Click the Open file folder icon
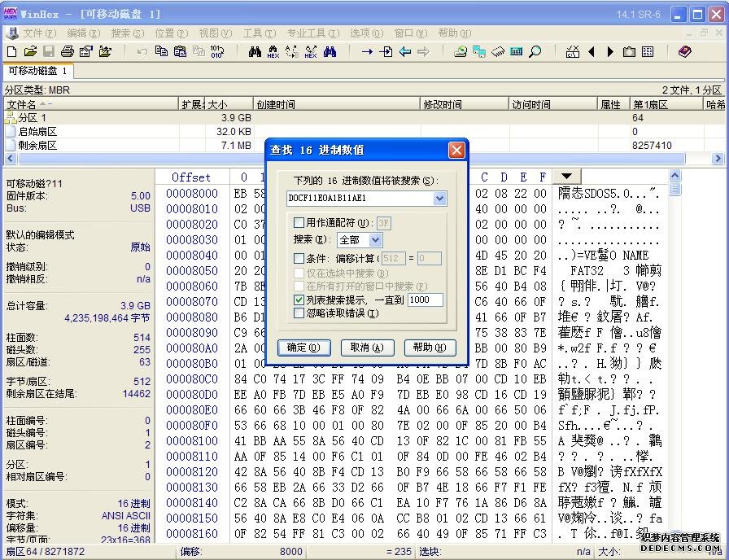 pos(30,51)
